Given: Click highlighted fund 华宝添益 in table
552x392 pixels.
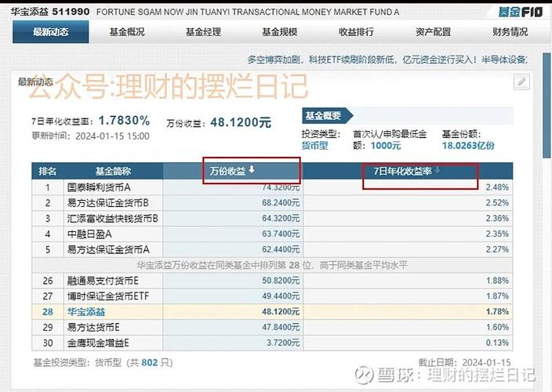Looking at the screenshot, I should [x=86, y=312].
